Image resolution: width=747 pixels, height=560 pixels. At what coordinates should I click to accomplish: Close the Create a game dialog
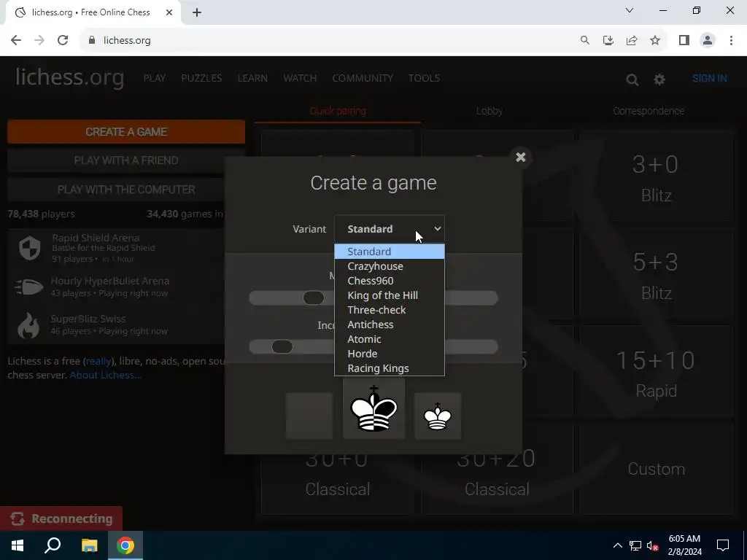tap(520, 157)
